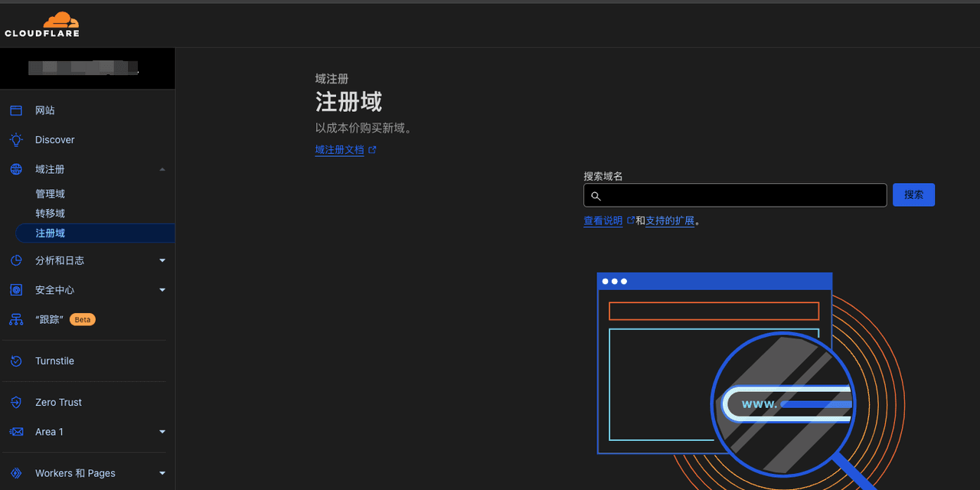Screen dimensions: 980x490
Task: Click the 注册域 page heading
Action: coord(348,102)
